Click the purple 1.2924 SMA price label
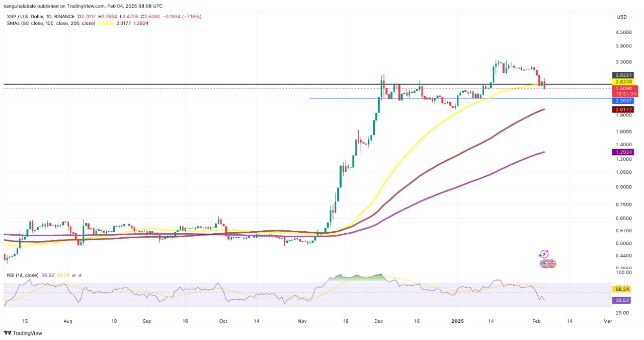 click(x=622, y=152)
